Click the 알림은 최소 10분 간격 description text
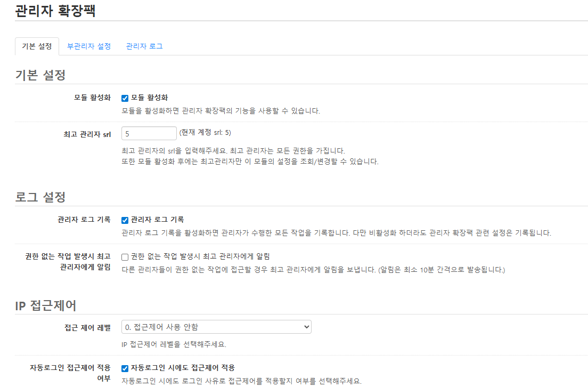588x387 pixels. (441, 270)
